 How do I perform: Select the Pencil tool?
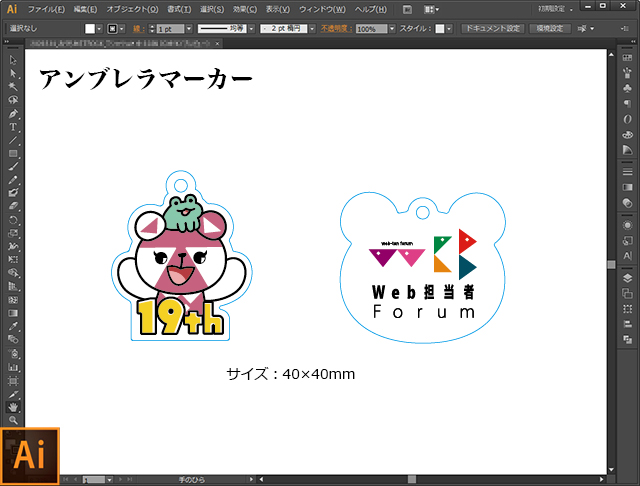13,180
